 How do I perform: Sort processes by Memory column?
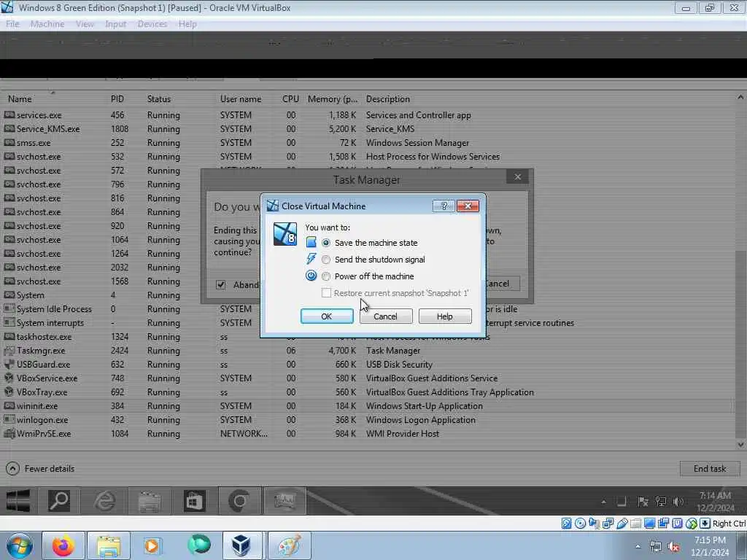click(333, 99)
